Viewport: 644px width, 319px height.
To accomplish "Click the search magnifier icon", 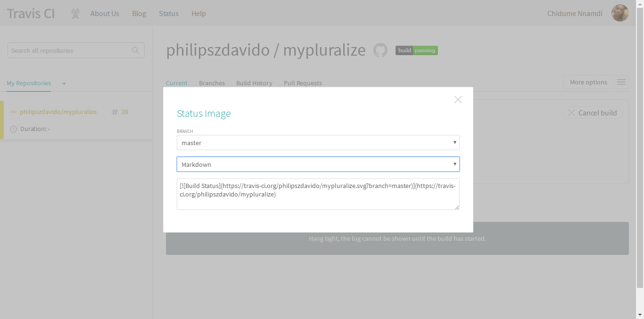I will (135, 50).
